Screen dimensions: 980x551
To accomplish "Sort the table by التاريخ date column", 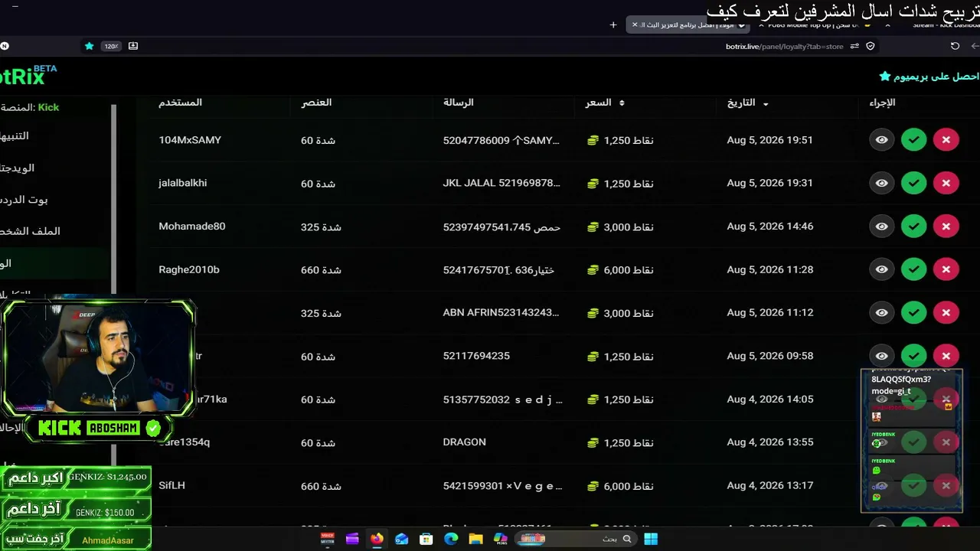I will pyautogui.click(x=747, y=103).
